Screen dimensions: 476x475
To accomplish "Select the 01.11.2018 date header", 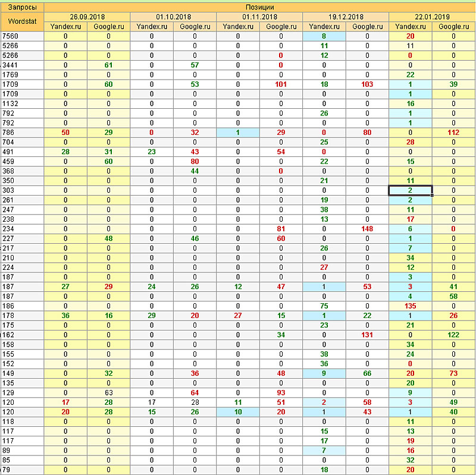I will click(259, 17).
